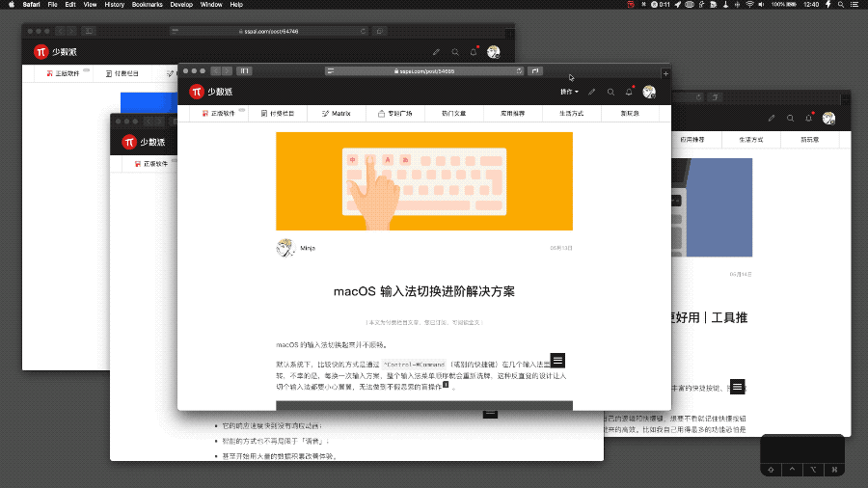Image resolution: width=868 pixels, height=488 pixels.
Task: Click the article title macOS 输入法切换进阶解决方案
Action: pyautogui.click(x=424, y=291)
